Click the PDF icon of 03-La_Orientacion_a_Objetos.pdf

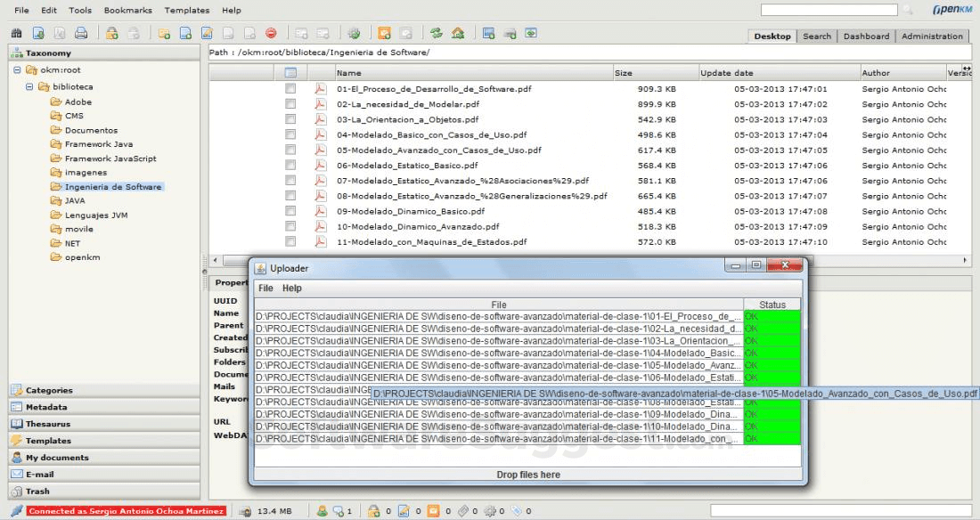pos(321,119)
